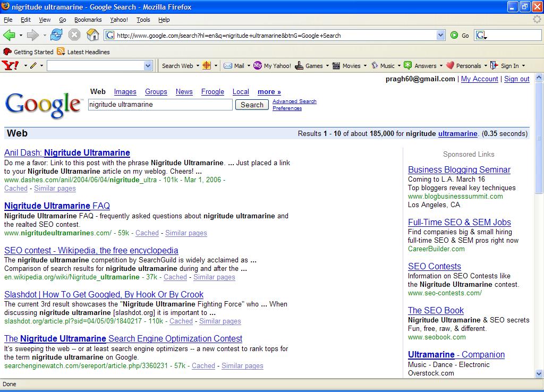Open the Slashdot How To Get Googled result
The image size is (544, 392).
pos(104,294)
